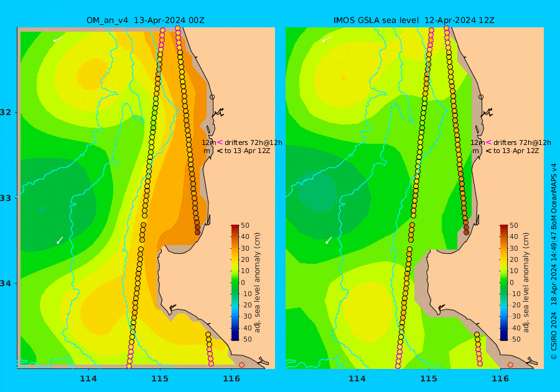Click the to 13 Apr 12Z legend text on the left map
This screenshot has width=560, height=392.
click(247, 151)
